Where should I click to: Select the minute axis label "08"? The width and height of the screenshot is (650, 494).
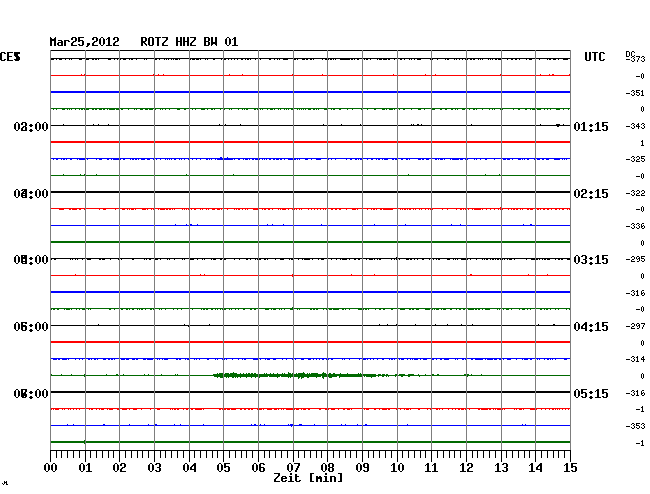tap(327, 468)
